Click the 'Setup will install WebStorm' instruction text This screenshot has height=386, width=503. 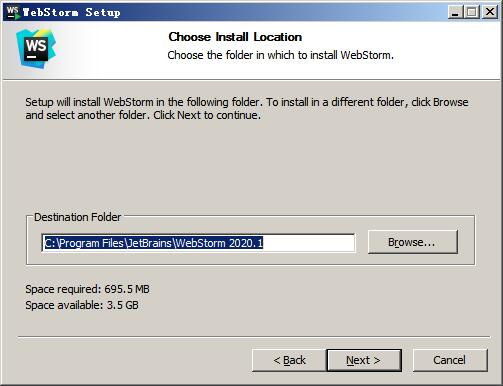[x=247, y=108]
